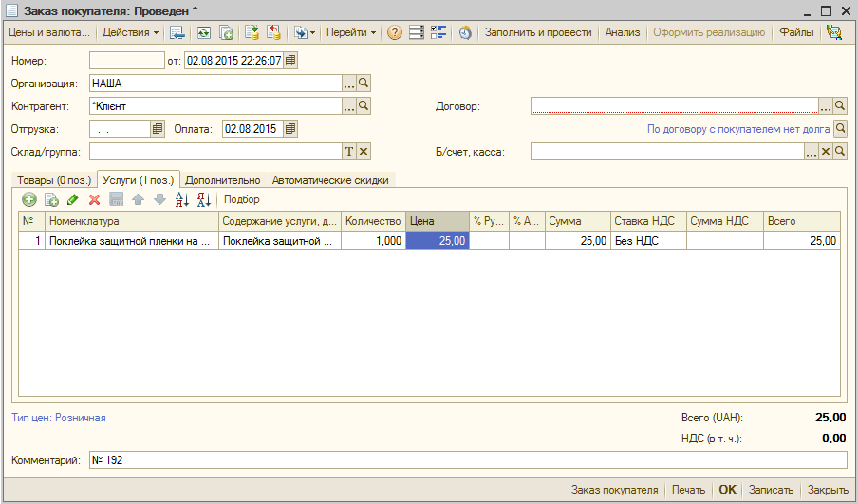858x504 pixels.
Task: Click the OK button
Action: coord(727,490)
